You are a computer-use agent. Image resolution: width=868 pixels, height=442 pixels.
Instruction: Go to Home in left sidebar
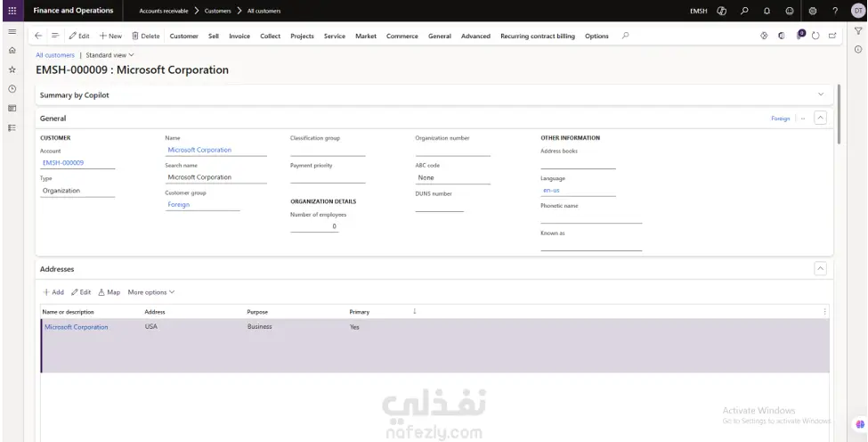12,51
